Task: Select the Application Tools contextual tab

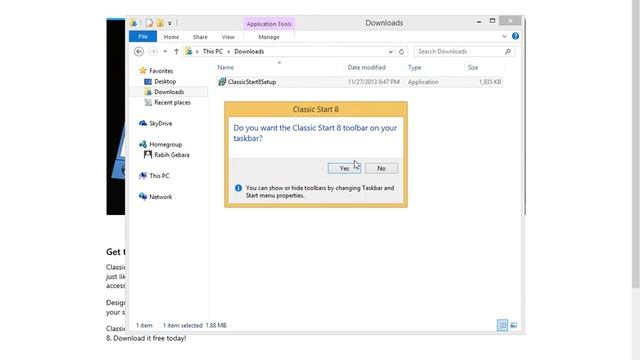Action: point(269,24)
